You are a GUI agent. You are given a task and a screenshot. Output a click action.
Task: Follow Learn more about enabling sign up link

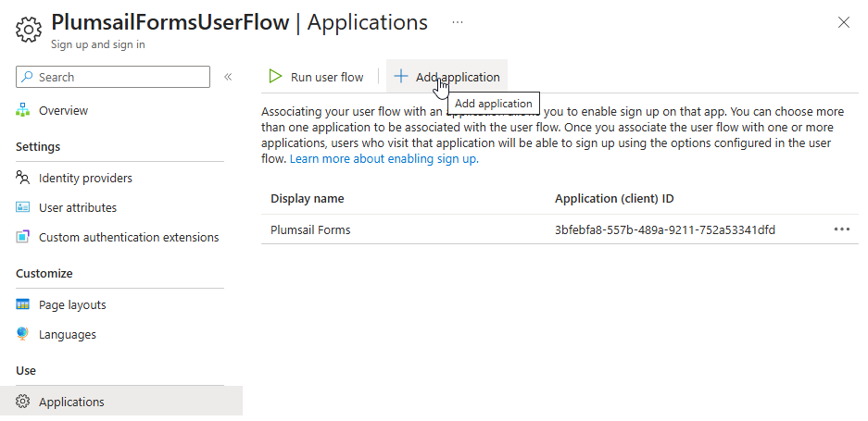(x=384, y=159)
